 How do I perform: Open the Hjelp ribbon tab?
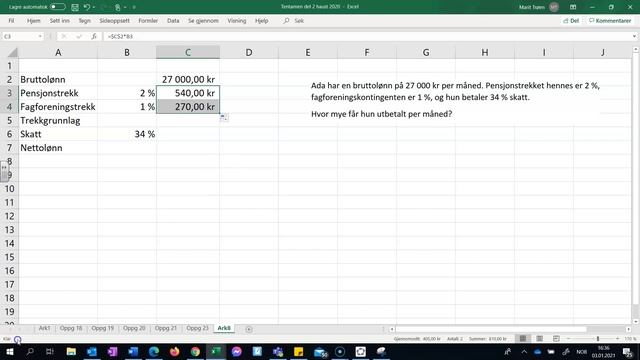[261, 21]
